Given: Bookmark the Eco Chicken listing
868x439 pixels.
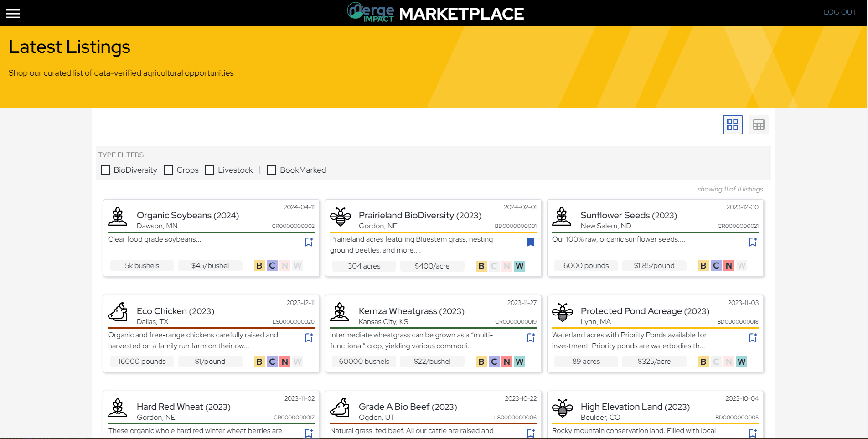Looking at the screenshot, I should coord(309,337).
